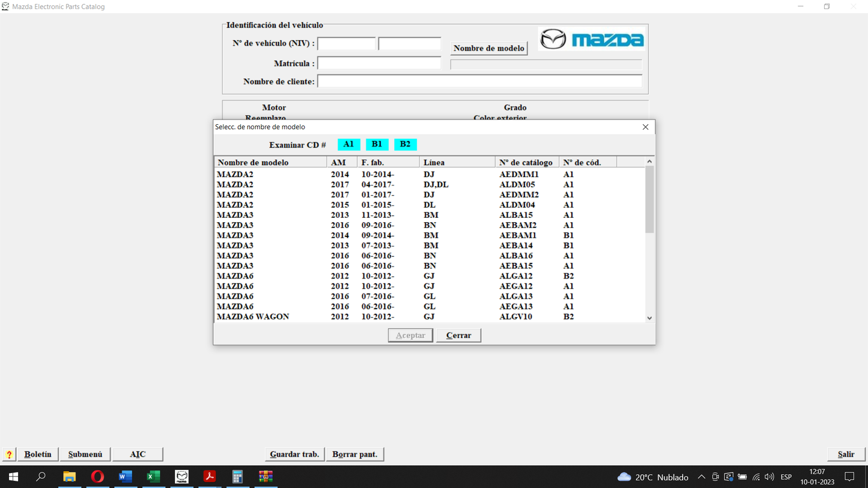Image resolution: width=868 pixels, height=488 pixels.
Task: Select the row with catalog AEBAM2
Action: coord(429,225)
